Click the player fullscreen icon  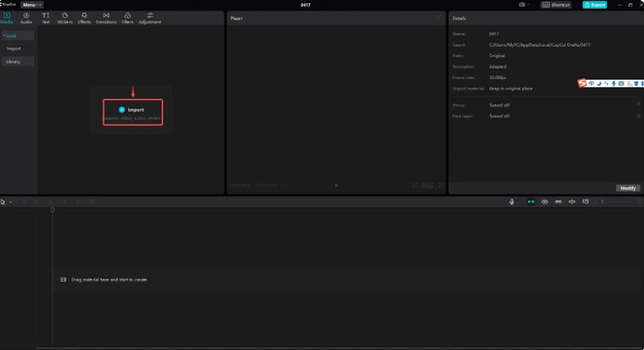(x=441, y=185)
